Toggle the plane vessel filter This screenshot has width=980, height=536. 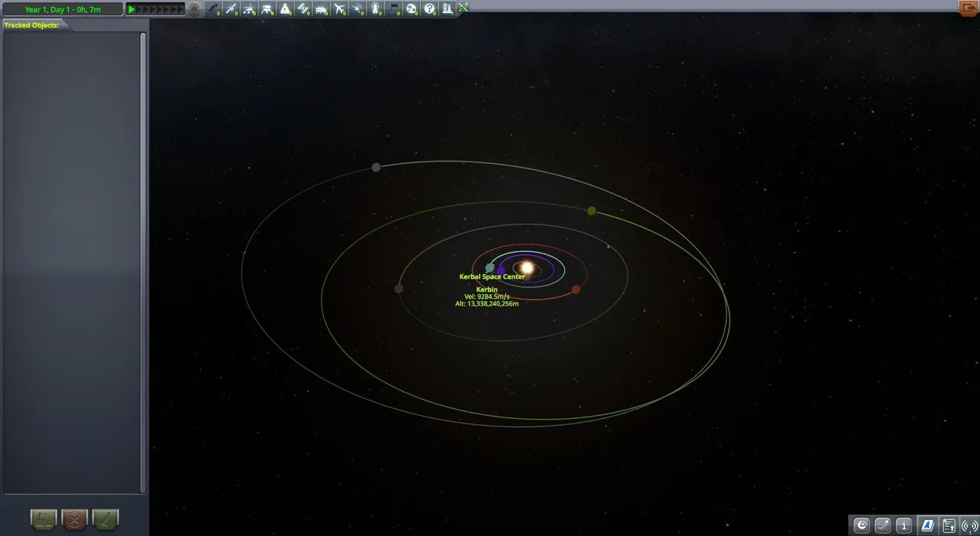tap(340, 9)
